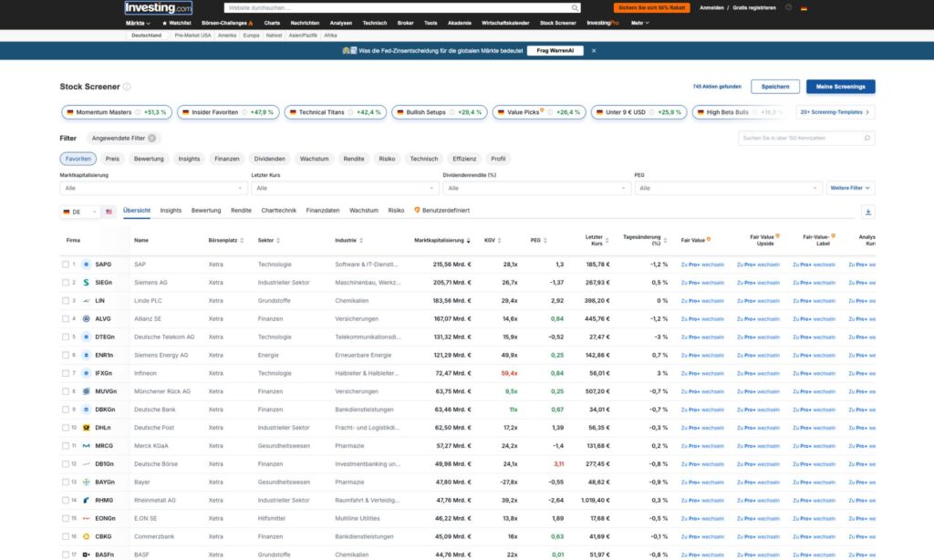Click the help icon in the top header
The image size is (934, 560).
pos(788,7)
